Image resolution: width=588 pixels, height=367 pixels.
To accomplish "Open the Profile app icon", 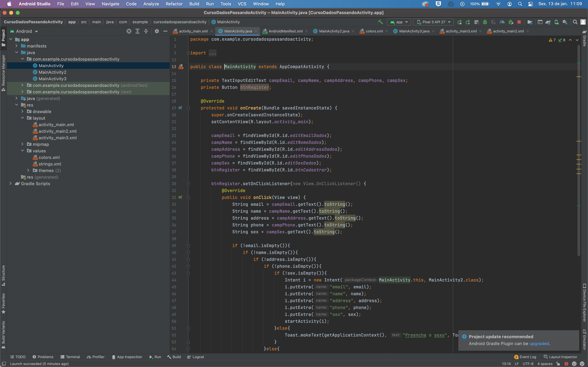I will click(502, 22).
